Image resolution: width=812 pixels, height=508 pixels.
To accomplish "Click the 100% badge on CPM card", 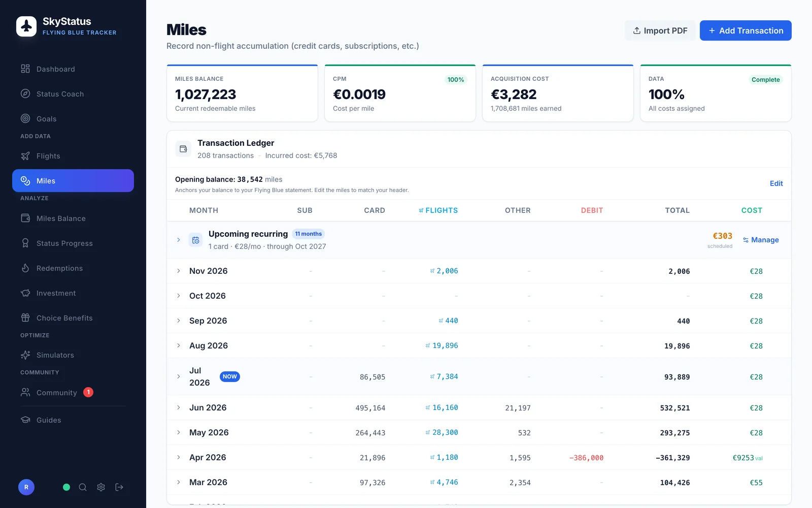I will [456, 80].
